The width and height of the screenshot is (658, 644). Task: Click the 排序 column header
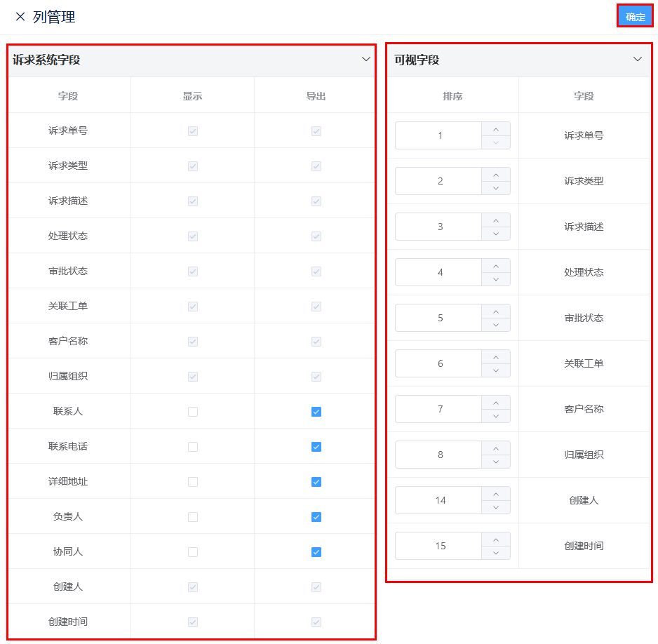pos(452,96)
